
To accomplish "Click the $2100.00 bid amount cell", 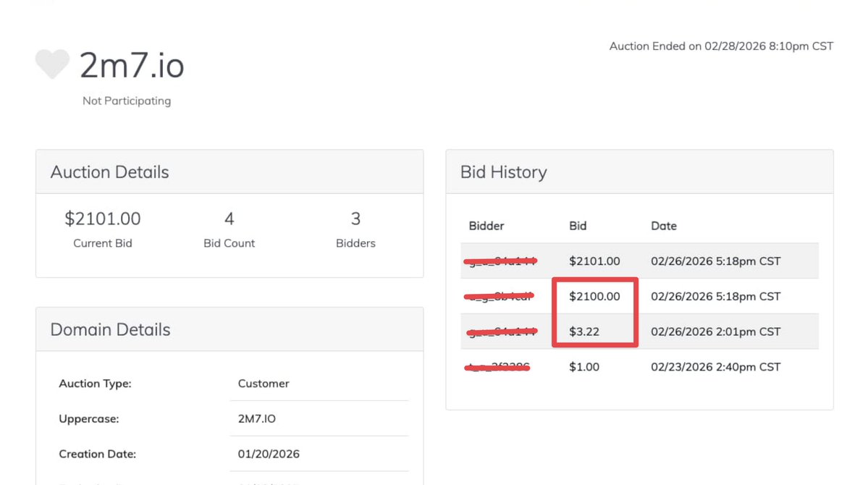I will click(594, 296).
